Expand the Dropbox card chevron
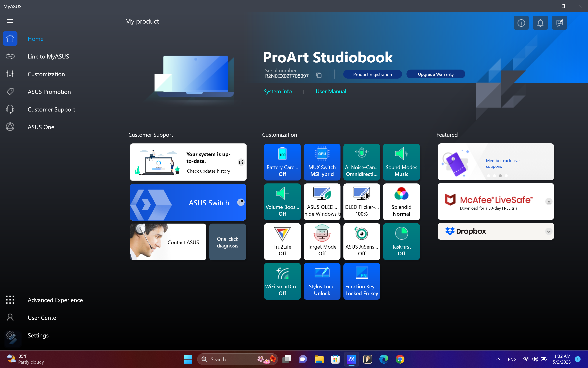The width and height of the screenshot is (588, 368). 549,231
